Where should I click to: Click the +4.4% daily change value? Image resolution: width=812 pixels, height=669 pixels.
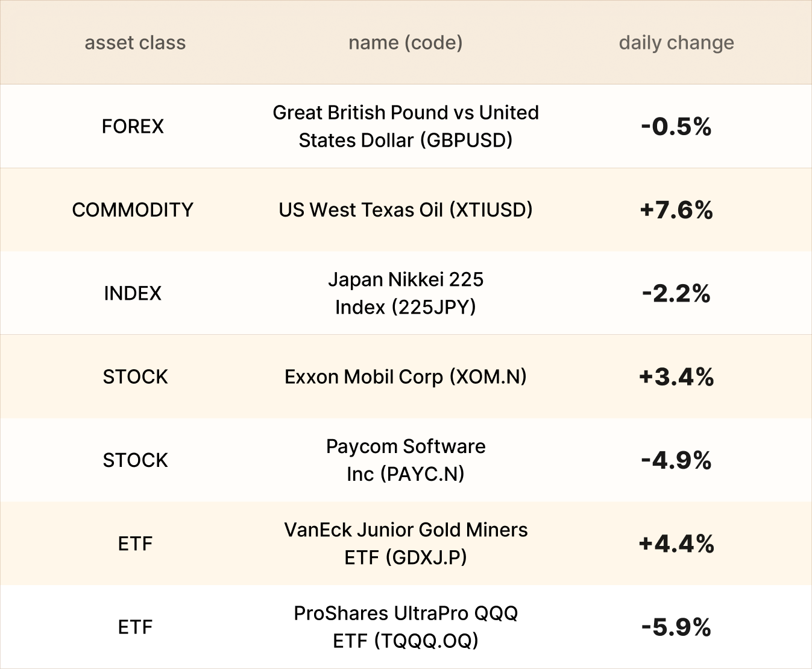676,544
